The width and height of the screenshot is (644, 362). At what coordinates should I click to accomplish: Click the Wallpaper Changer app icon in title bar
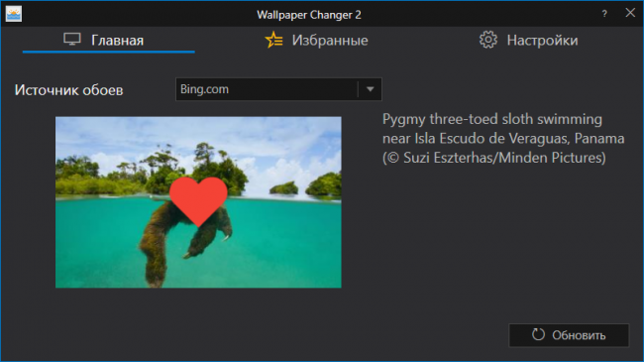(14, 15)
